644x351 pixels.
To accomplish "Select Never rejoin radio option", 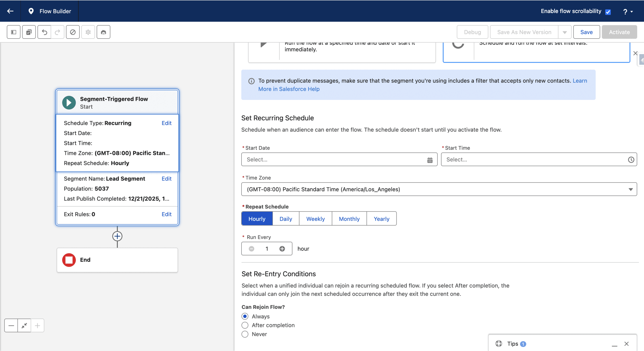I will tap(245, 334).
